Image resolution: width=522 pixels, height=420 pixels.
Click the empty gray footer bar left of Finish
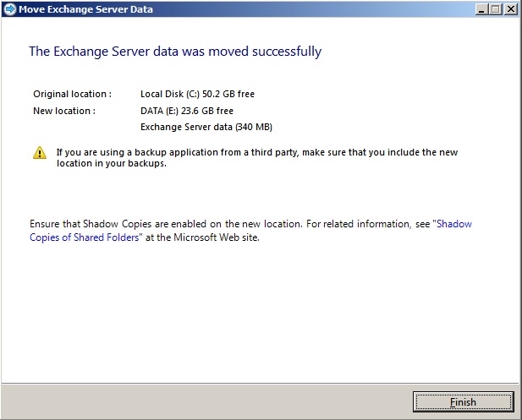click(203, 401)
